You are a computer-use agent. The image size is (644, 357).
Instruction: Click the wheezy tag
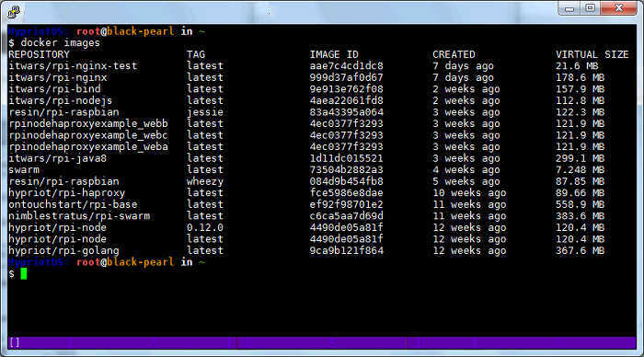[205, 181]
